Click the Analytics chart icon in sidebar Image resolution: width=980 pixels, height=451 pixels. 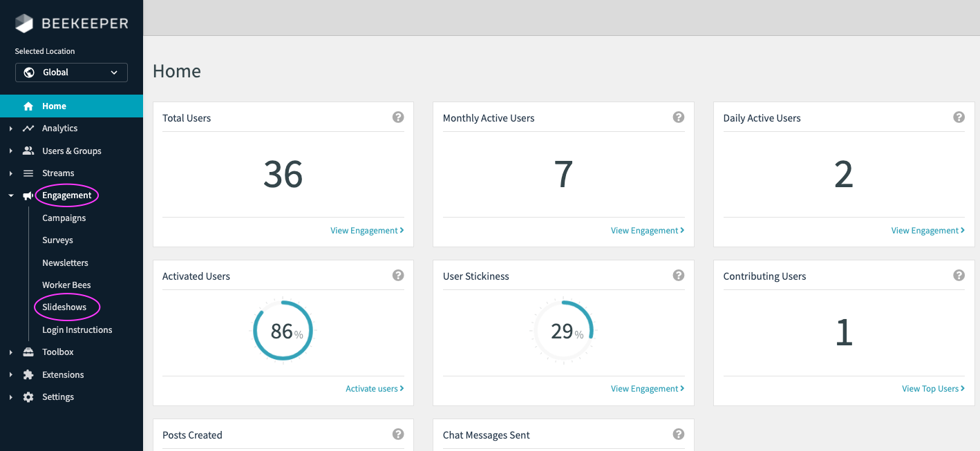(x=28, y=128)
